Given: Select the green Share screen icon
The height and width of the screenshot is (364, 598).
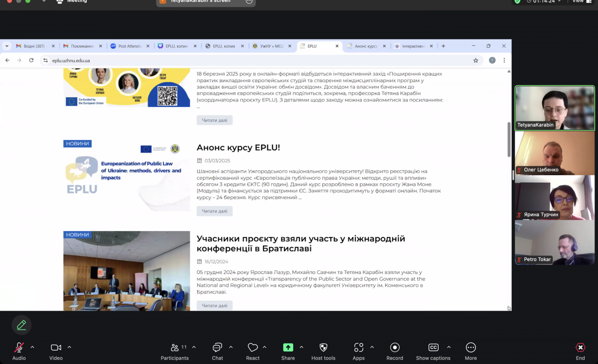Looking at the screenshot, I should (288, 347).
